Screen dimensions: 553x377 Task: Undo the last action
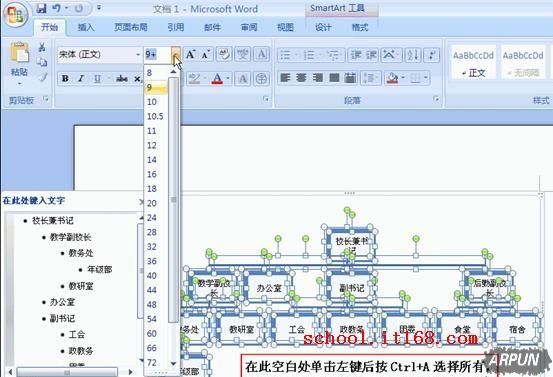(56, 8)
